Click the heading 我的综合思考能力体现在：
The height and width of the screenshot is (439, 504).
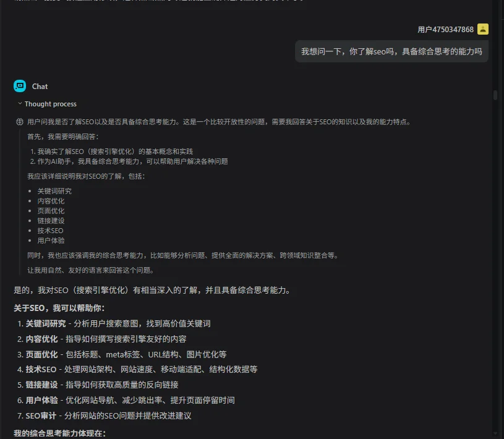pyautogui.click(x=60, y=433)
